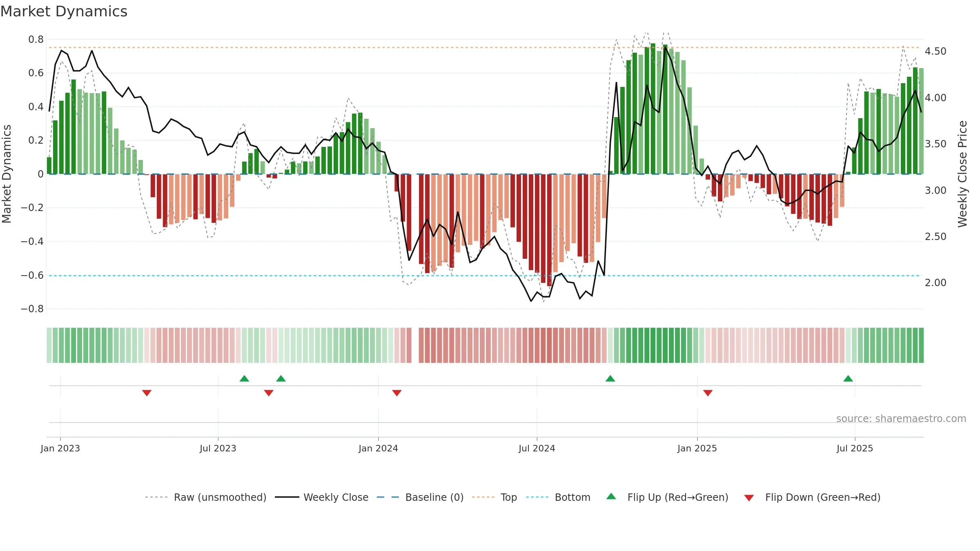The width and height of the screenshot is (980, 551).
Task: Toggle the Raw (unsmoothed) legend entry
Action: [206, 497]
